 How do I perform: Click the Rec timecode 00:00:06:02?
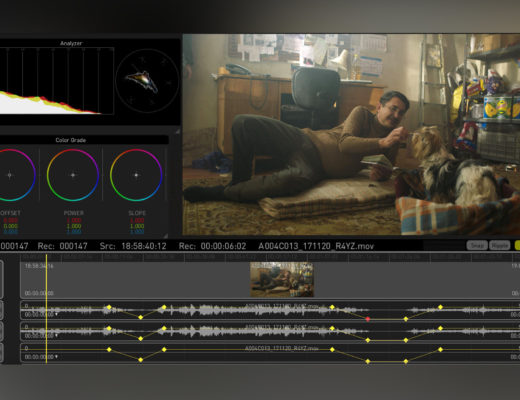[x=223, y=246]
